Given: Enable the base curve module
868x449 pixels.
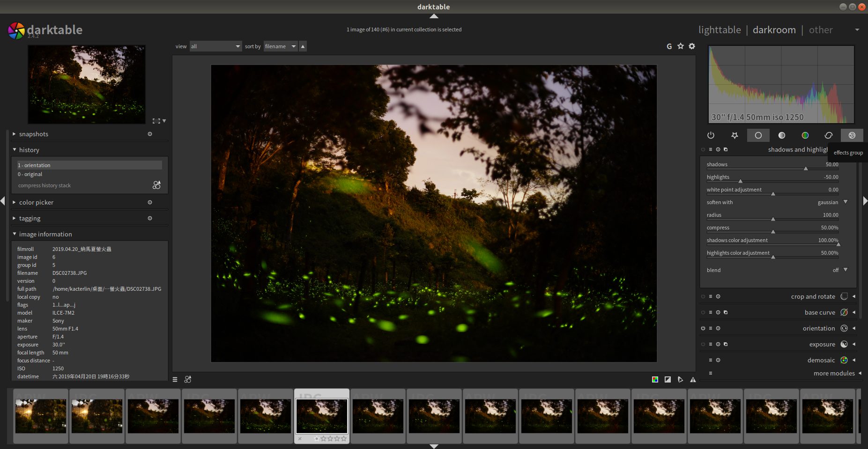Looking at the screenshot, I should (703, 313).
